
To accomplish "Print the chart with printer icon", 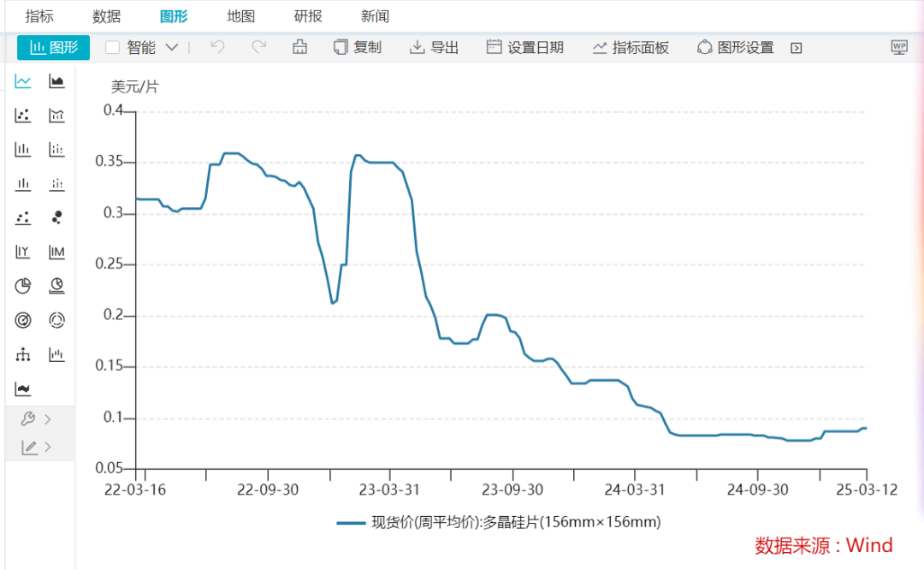I will 300,47.
